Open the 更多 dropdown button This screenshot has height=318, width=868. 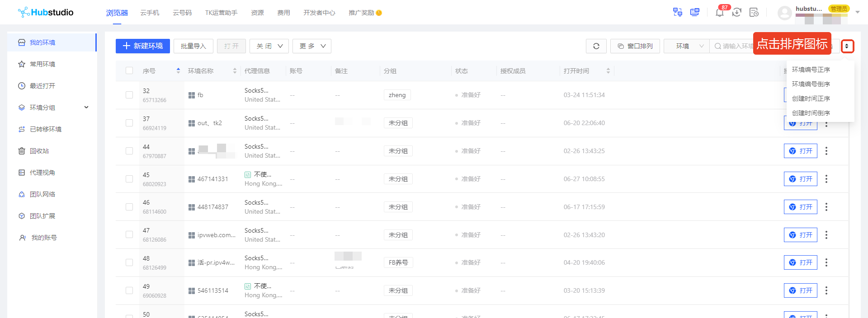click(312, 46)
